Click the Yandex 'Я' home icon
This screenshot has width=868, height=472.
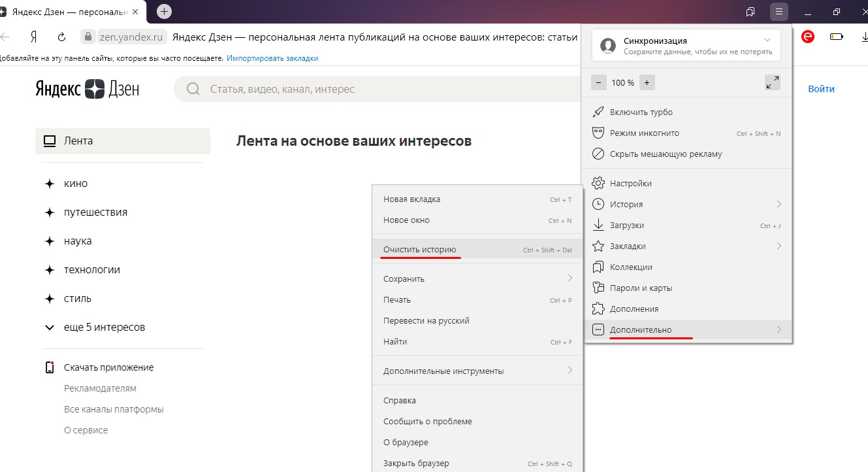[33, 37]
